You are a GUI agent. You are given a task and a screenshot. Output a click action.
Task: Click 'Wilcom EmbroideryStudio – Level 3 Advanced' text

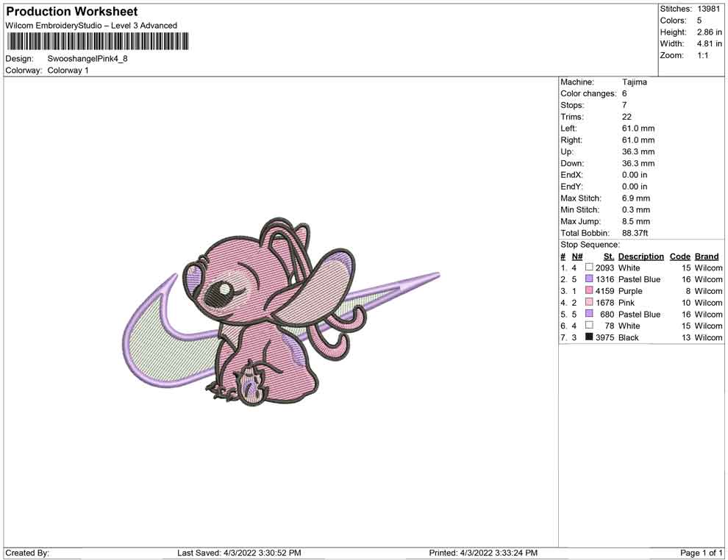[x=91, y=26]
